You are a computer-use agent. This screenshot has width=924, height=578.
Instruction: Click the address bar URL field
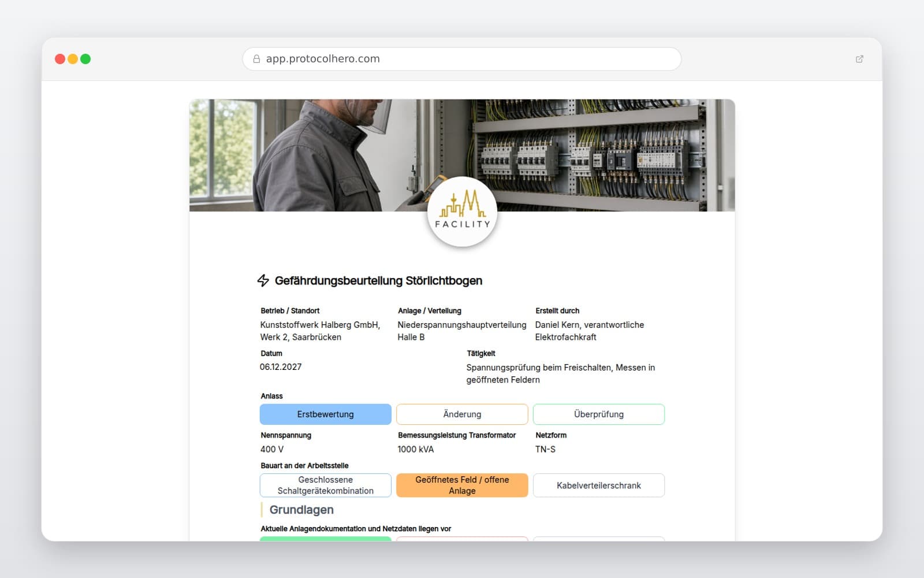point(462,59)
